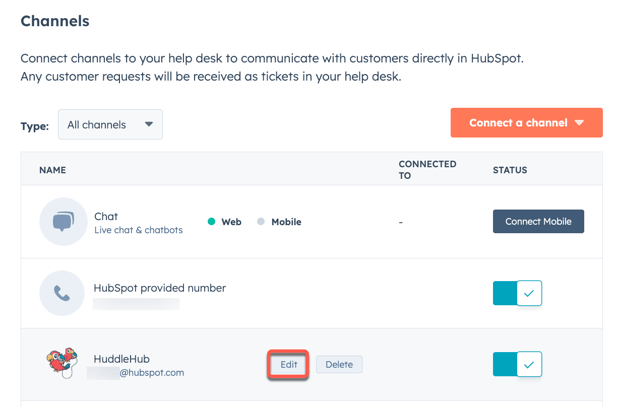Edit the HuddleHub channel
The image size is (617, 407).
(288, 364)
